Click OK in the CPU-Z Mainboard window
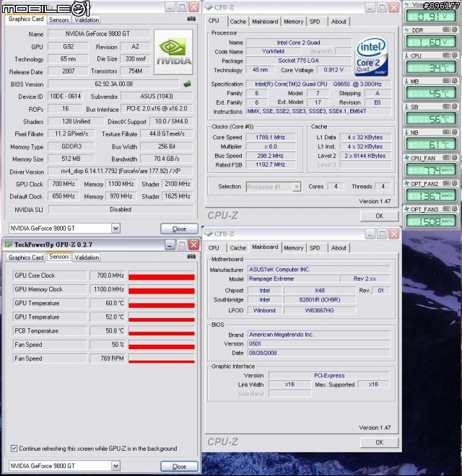The image size is (462, 476). 379,442
